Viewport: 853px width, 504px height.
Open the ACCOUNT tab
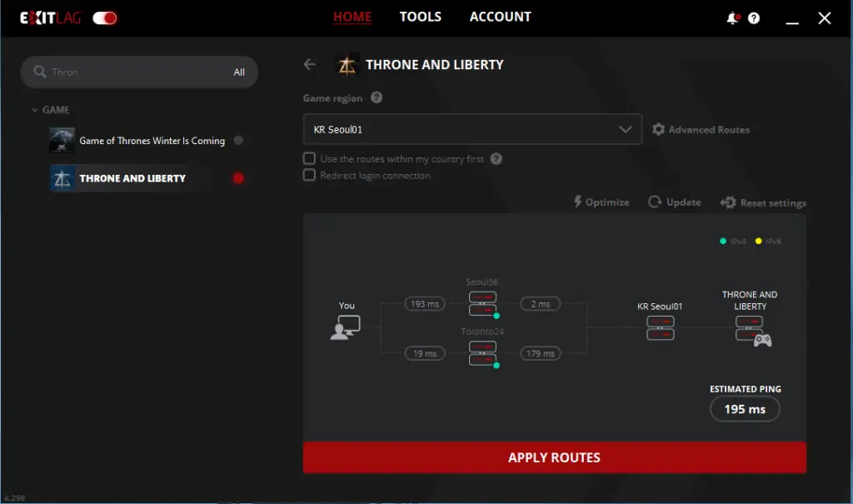click(x=501, y=17)
